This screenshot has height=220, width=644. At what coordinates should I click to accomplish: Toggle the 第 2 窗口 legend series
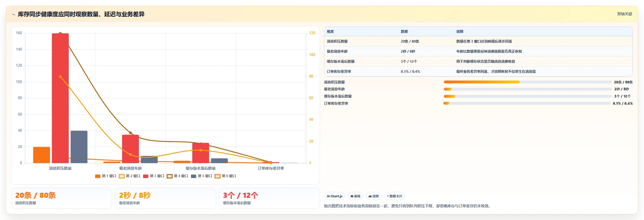pyautogui.click(x=130, y=176)
